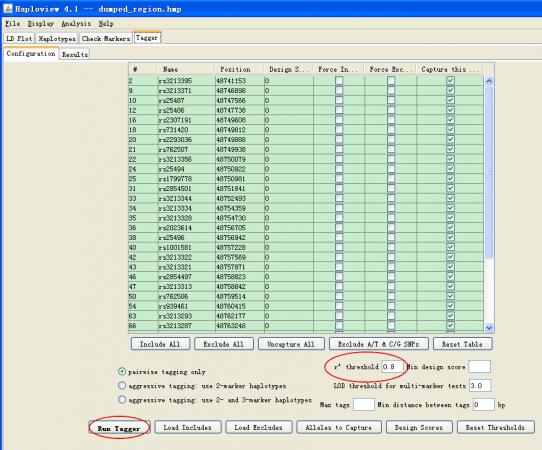Click the Load Includes button
Image resolution: width=542 pixels, height=450 pixels.
point(187,427)
